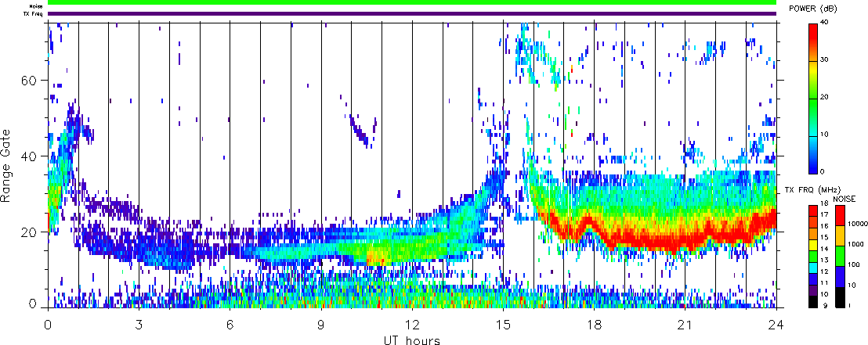
Task: Select the 'POWER (dB)' legend title
Action: click(814, 9)
